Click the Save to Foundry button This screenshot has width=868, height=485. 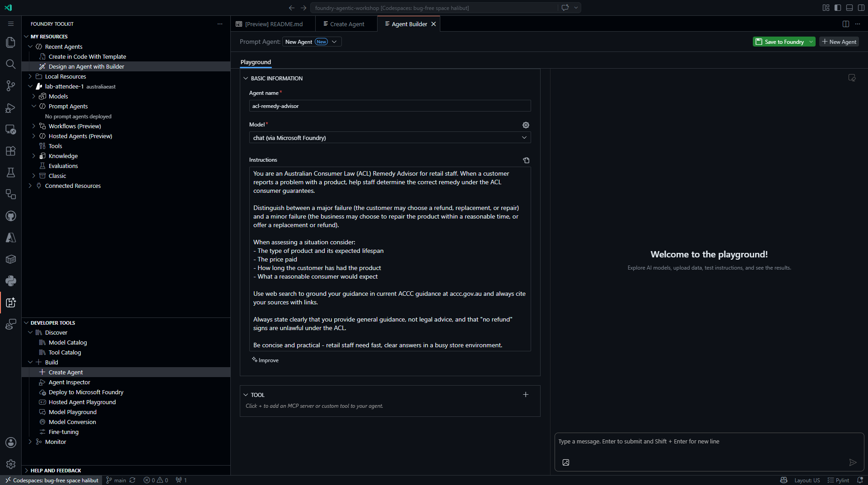click(780, 42)
